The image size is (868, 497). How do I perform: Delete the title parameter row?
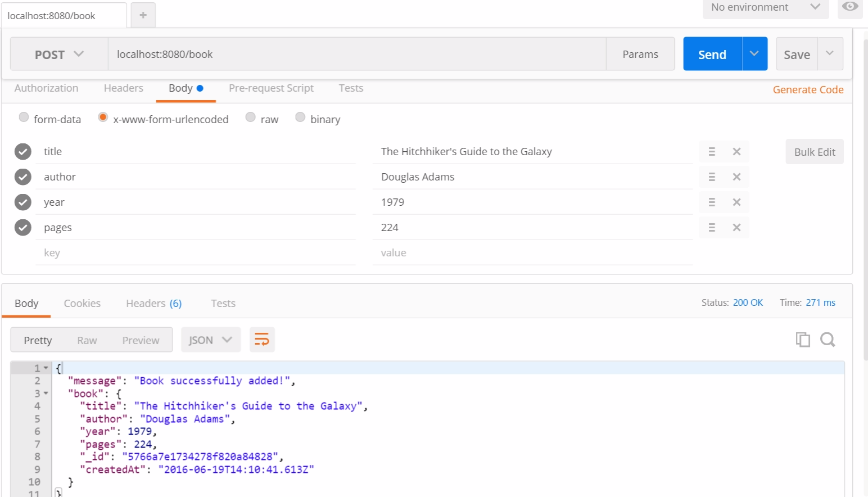click(x=736, y=152)
